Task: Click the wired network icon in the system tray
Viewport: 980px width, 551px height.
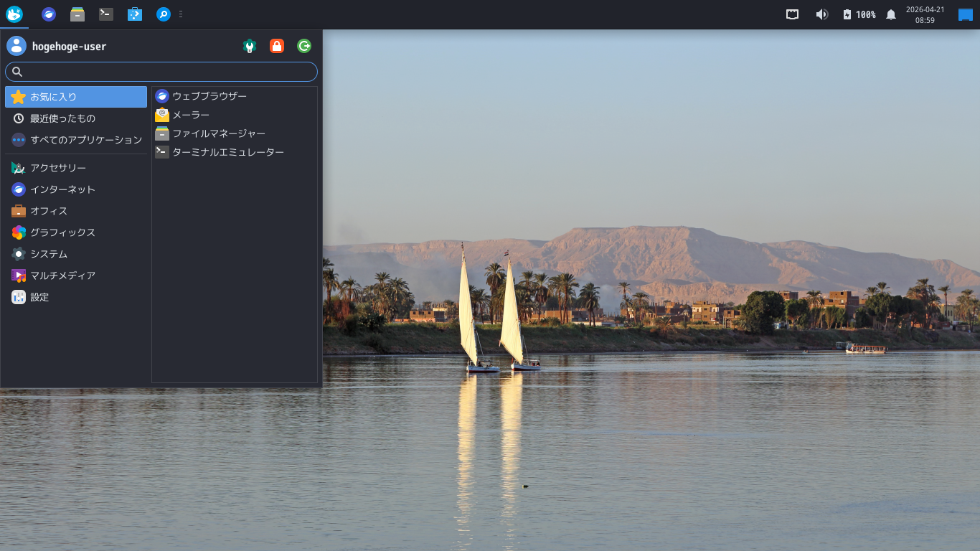Action: pyautogui.click(x=793, y=14)
